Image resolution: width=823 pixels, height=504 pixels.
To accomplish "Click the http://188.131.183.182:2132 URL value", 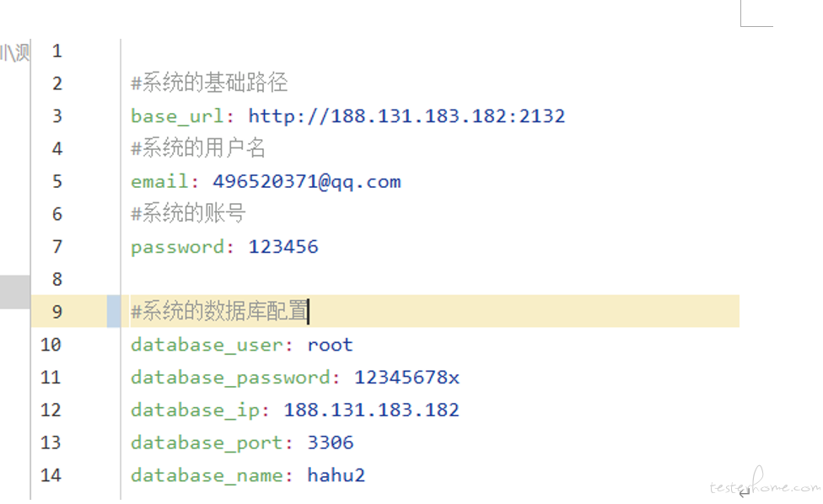I will point(406,116).
